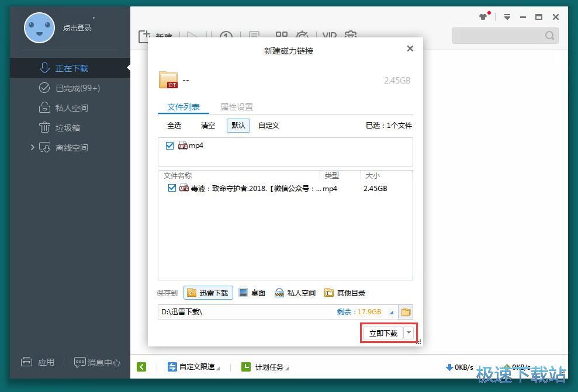This screenshot has width=578, height=392.
Task: Select the 默认 filter option
Action: [238, 125]
